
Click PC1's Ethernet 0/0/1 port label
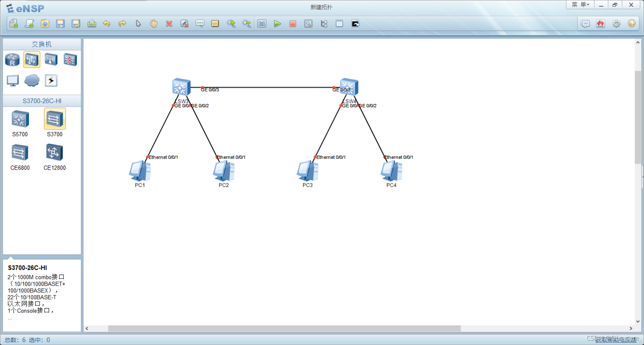[163, 157]
